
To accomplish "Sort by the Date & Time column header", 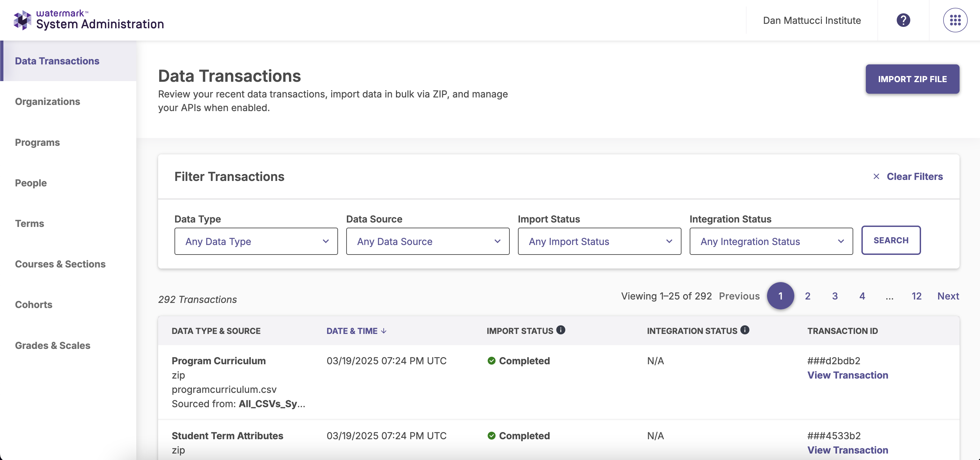I will [x=352, y=331].
